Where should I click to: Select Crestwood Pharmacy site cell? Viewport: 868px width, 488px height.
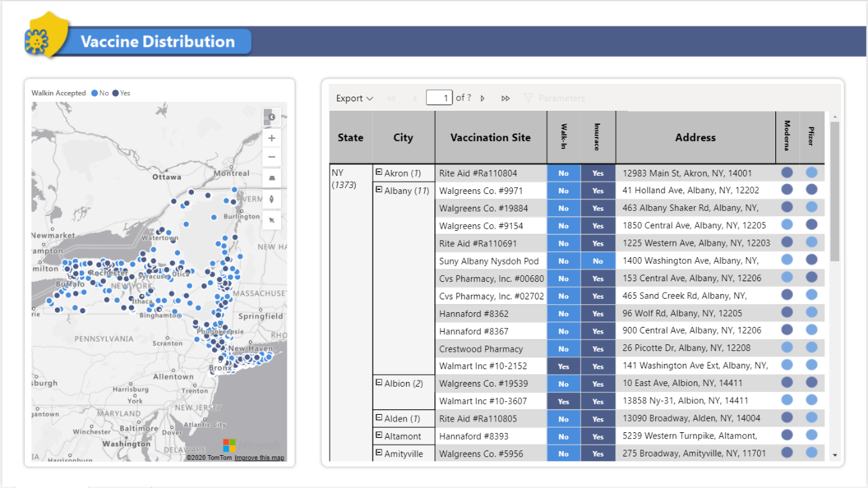491,348
